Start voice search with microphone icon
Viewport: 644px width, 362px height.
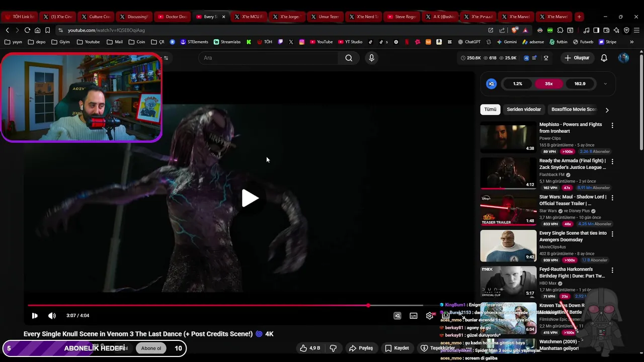tap(371, 58)
